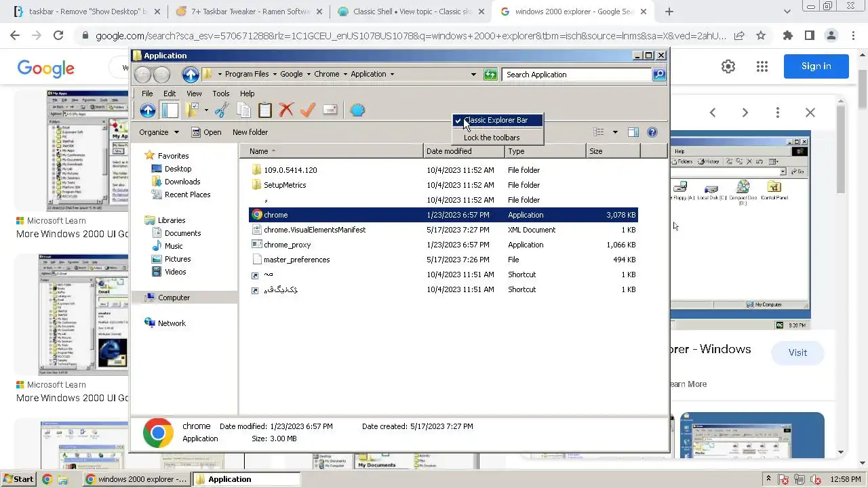Open the Google apps grid icon
This screenshot has width=868, height=488.
762,66
